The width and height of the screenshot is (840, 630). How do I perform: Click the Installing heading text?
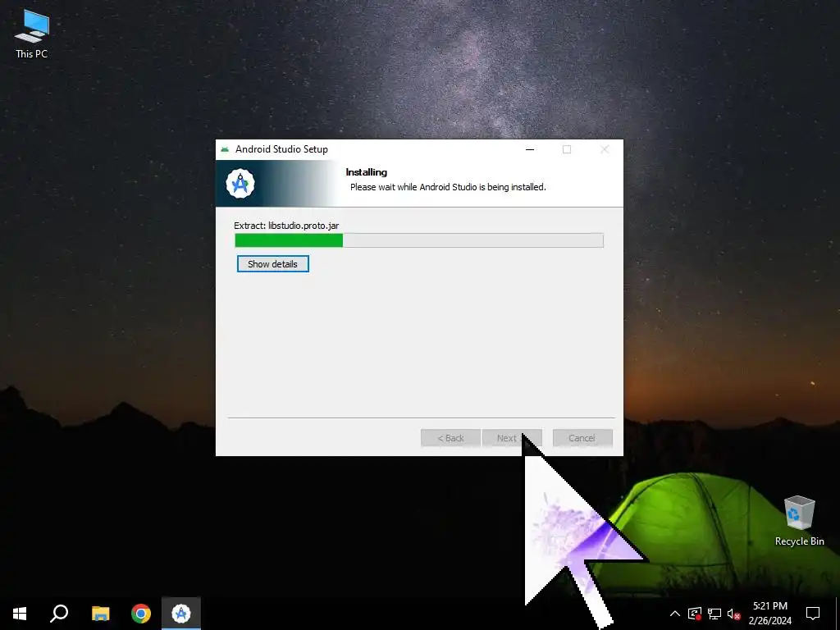367,172
